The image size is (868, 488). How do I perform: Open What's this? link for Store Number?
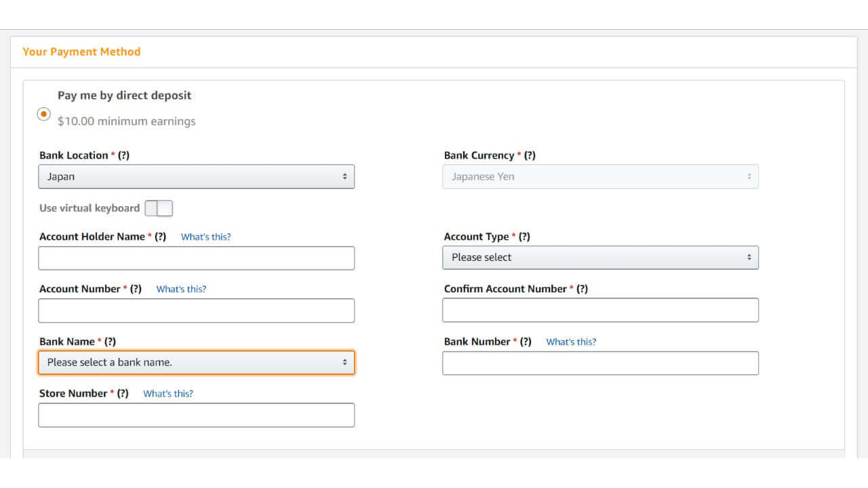tap(168, 394)
